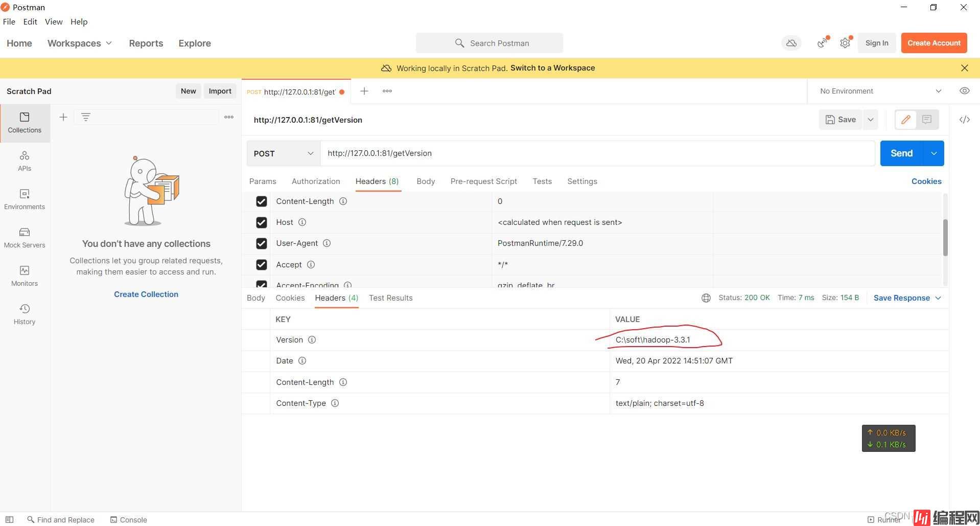Viewport: 980px width, 526px height.
Task: Open the Help menu
Action: click(x=79, y=21)
